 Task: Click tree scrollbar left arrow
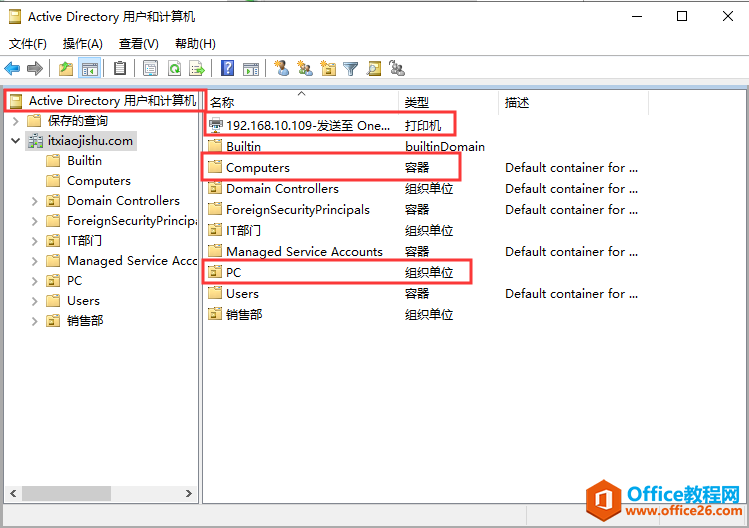[13, 494]
